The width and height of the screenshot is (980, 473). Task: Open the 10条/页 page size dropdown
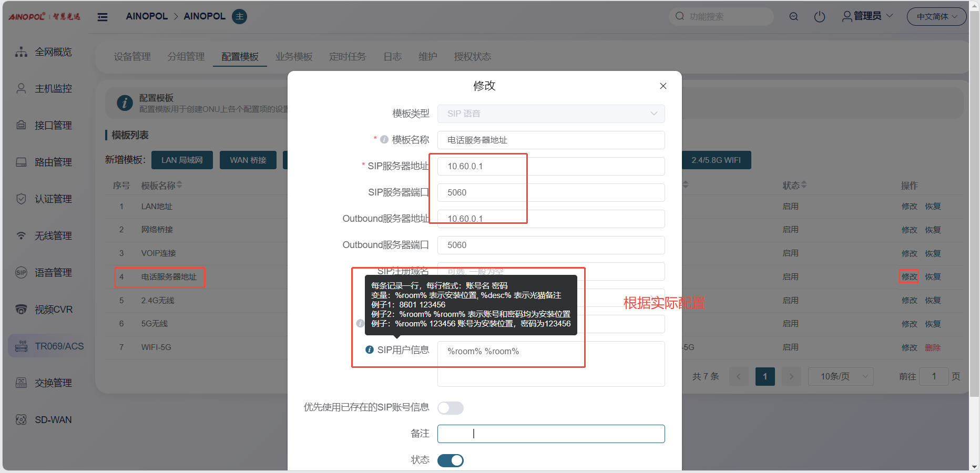840,376
